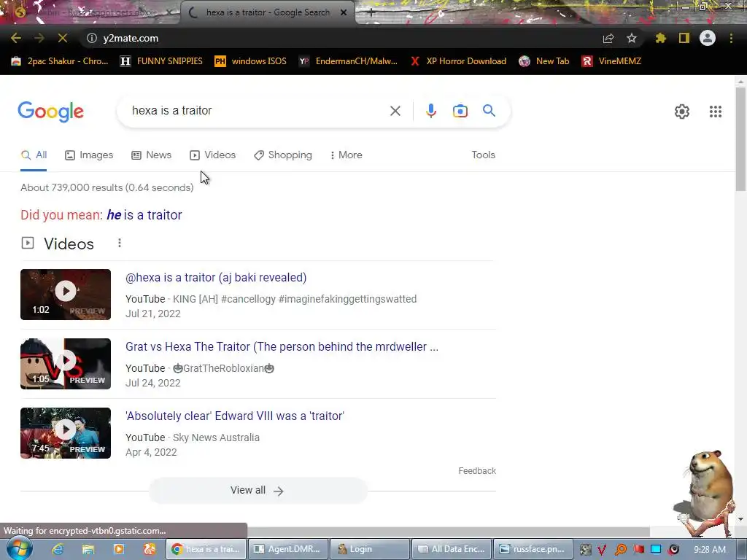
Task: Play the Edward VIII video thumbnail
Action: [x=66, y=433]
